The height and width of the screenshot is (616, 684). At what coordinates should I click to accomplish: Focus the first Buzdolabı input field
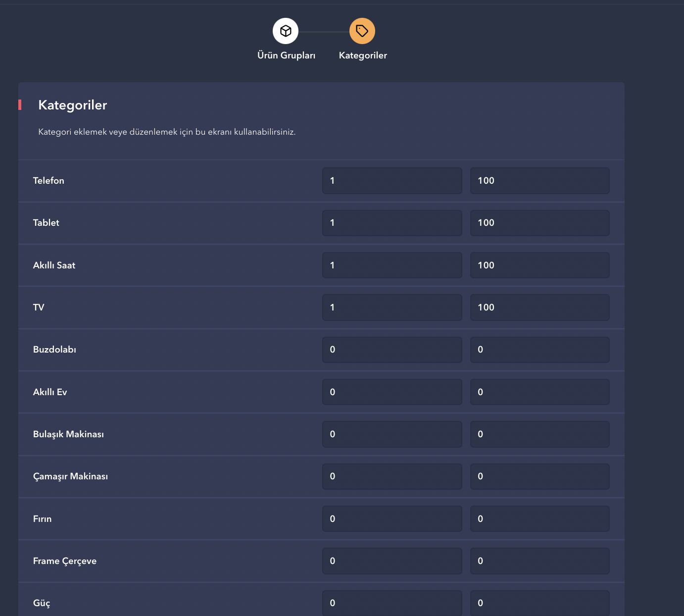[391, 350]
